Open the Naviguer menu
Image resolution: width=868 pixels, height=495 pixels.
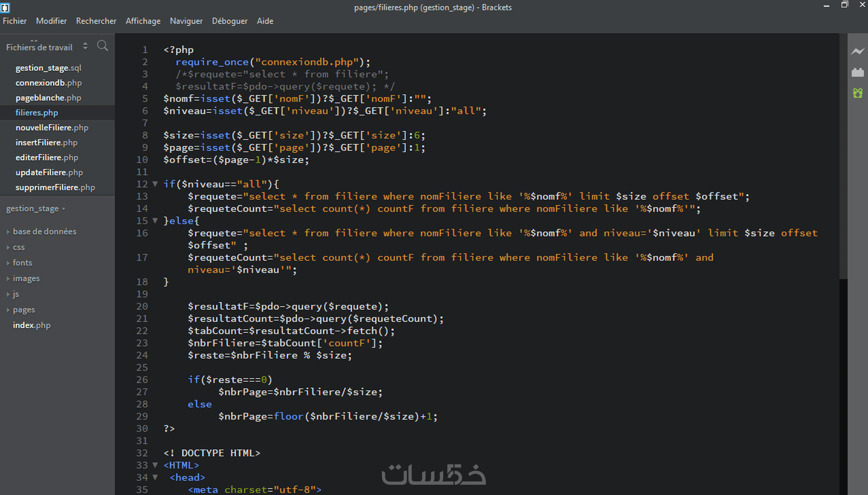coord(186,21)
